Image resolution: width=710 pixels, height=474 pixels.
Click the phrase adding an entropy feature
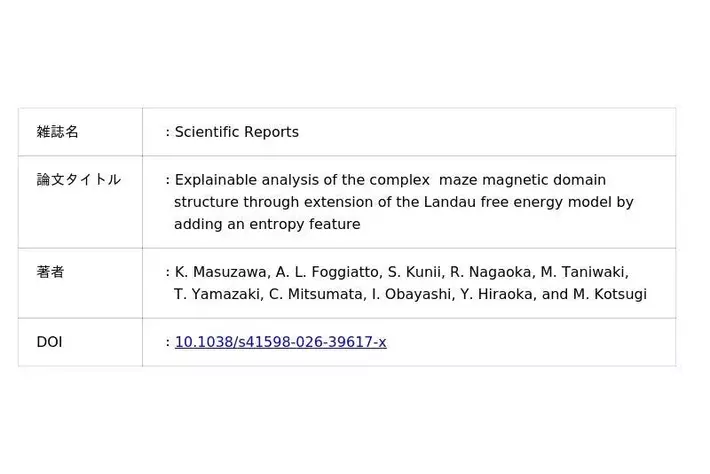pyautogui.click(x=267, y=224)
